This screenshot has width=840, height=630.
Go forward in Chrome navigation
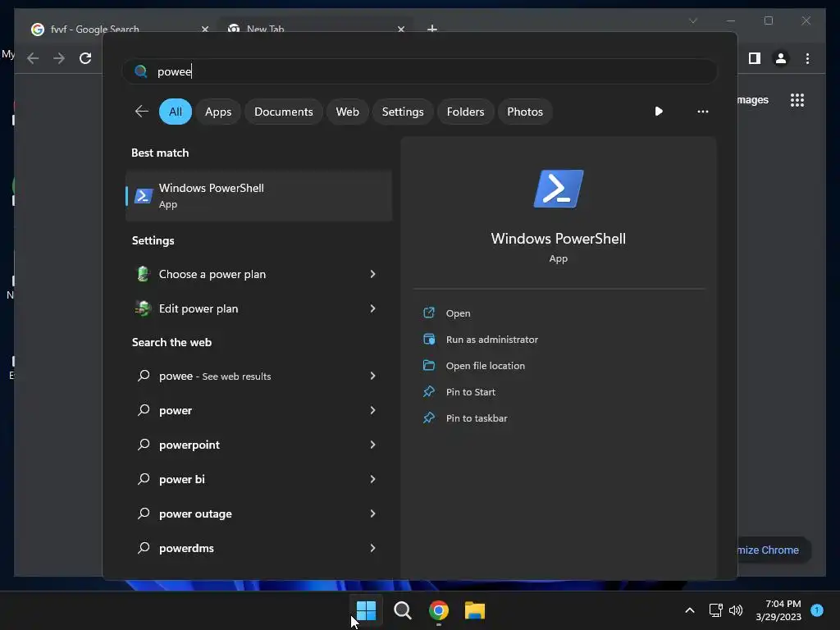point(59,58)
